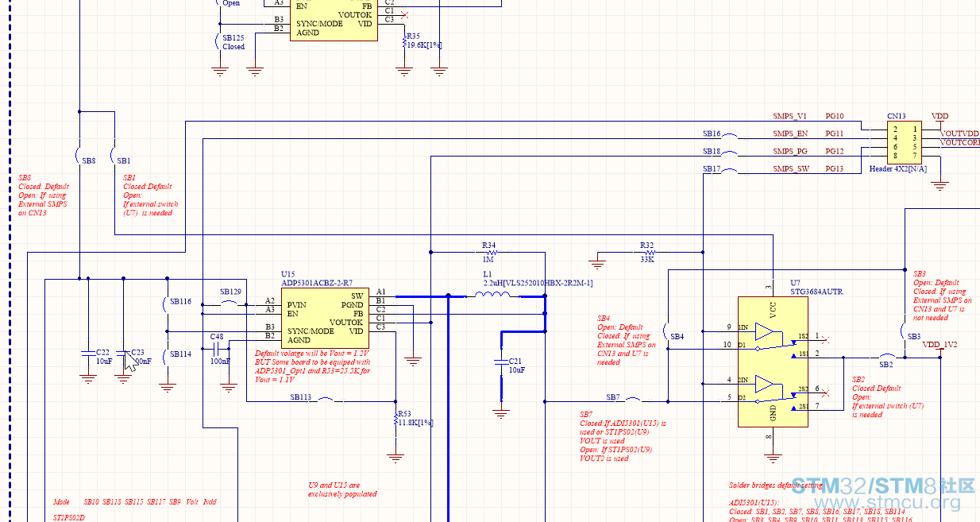Click the ground symbol left of R32
The width and height of the screenshot is (980, 522).
pyautogui.click(x=598, y=262)
